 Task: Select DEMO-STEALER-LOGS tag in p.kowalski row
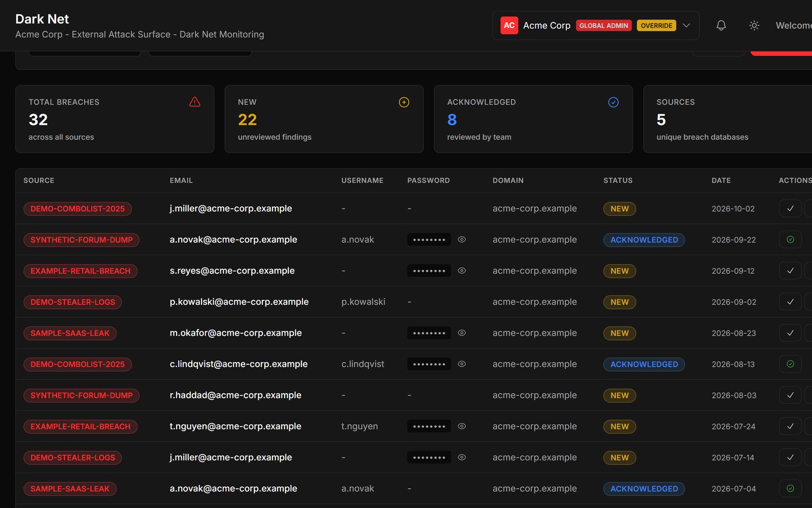(73, 302)
